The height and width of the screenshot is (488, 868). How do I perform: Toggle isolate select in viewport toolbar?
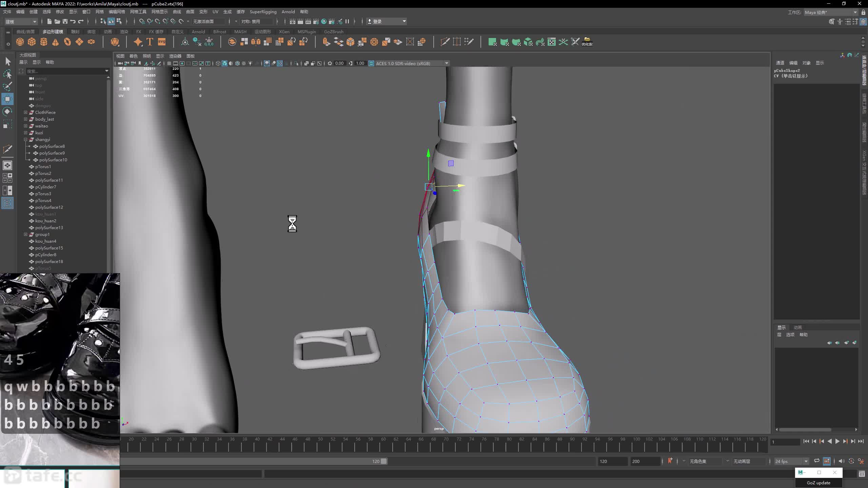(297, 63)
